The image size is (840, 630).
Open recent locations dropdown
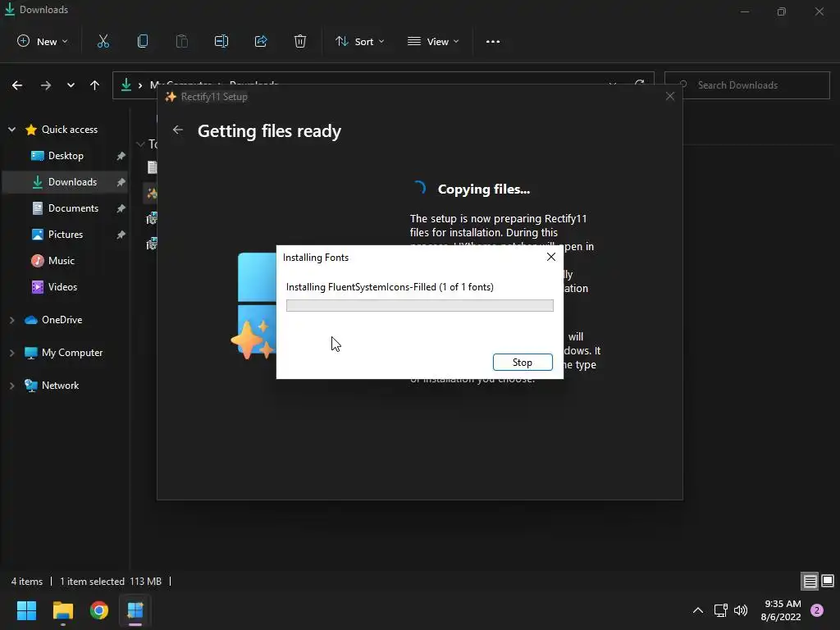click(71, 85)
